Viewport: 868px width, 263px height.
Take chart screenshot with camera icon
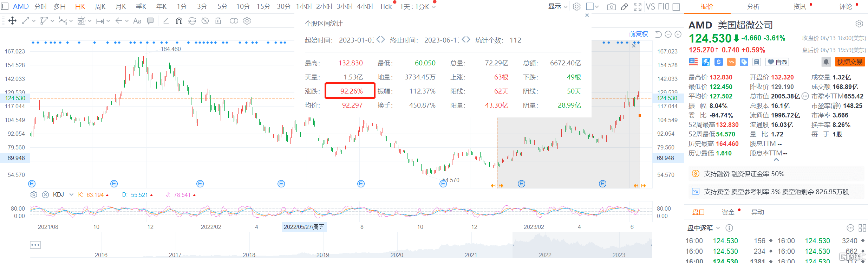tap(612, 7)
